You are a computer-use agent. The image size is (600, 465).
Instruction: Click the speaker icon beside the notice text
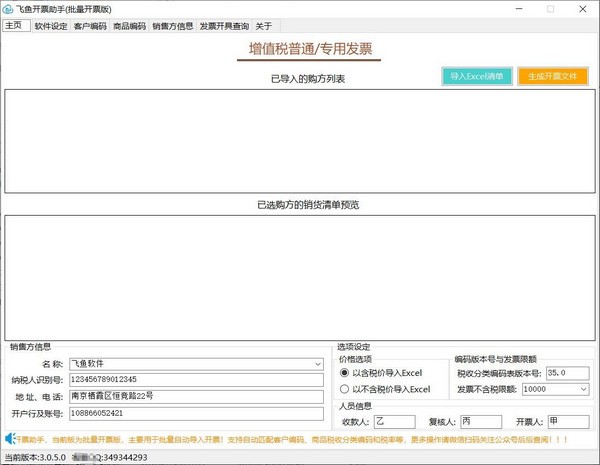click(9, 438)
